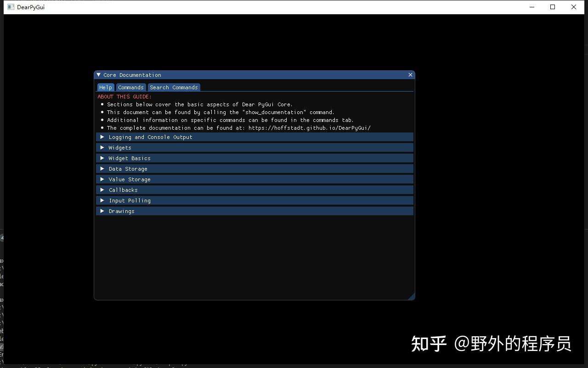The image size is (588, 368).
Task: Expand the Logging and Console Output section
Action: pyautogui.click(x=150, y=137)
